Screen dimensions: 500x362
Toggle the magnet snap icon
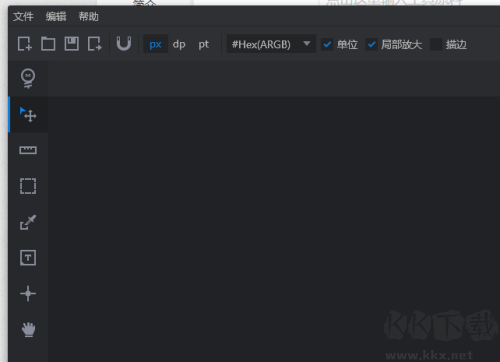(x=124, y=44)
